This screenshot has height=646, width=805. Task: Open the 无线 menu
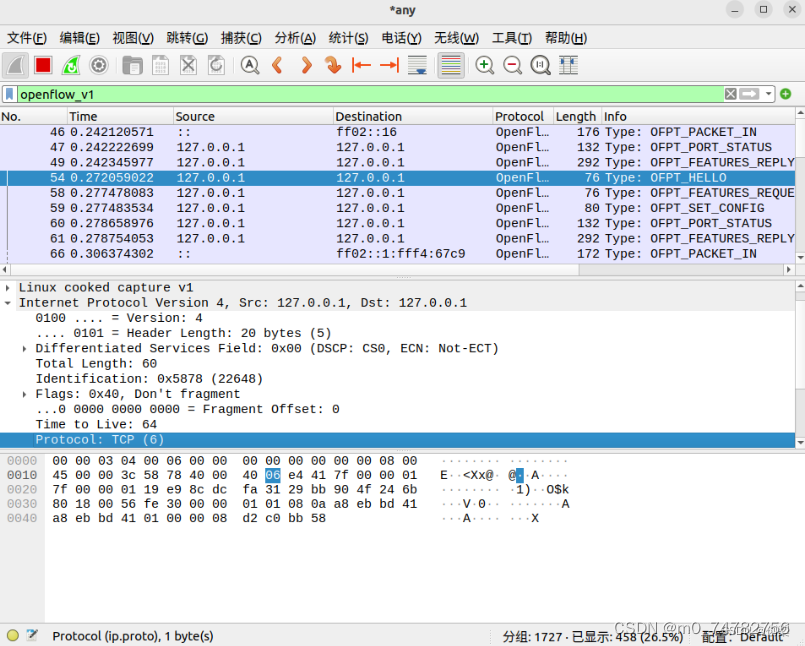tap(456, 37)
